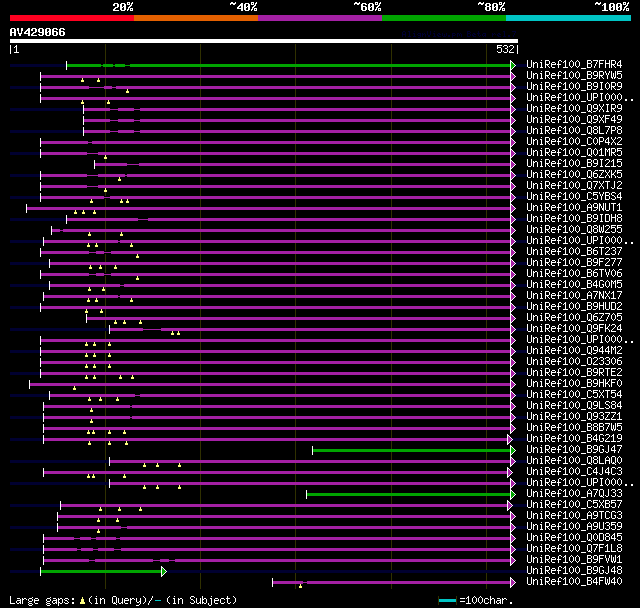Click the purple arrowhead ending the B9HKF0 row
This screenshot has height=608, width=640.
click(513, 384)
